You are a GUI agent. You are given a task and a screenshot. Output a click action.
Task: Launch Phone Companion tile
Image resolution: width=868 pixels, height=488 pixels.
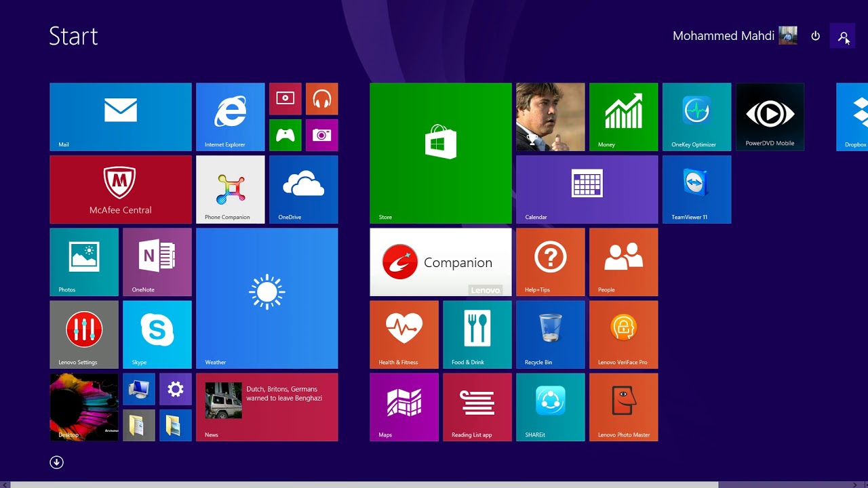click(x=231, y=189)
